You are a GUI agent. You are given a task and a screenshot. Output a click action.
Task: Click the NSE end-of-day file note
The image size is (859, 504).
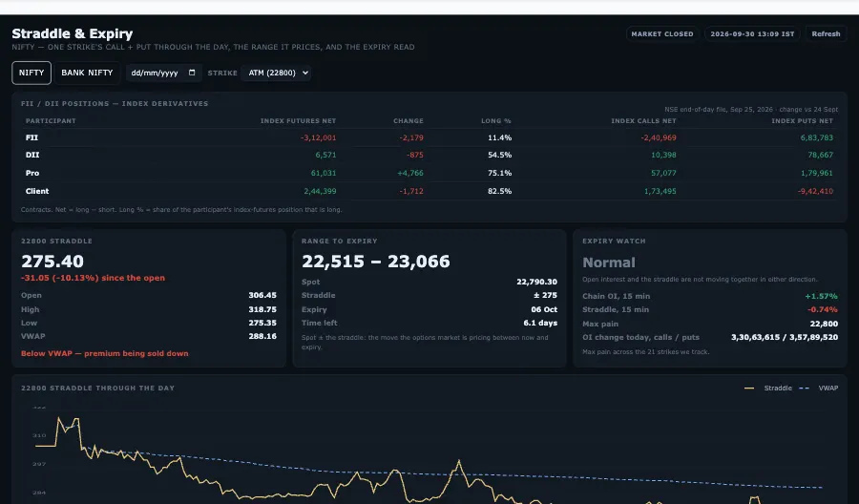751,110
